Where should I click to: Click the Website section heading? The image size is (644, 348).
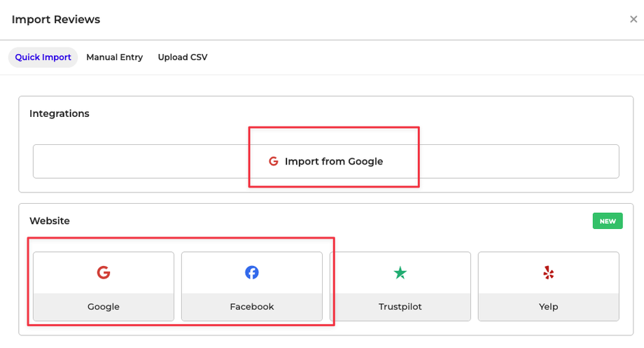50,221
